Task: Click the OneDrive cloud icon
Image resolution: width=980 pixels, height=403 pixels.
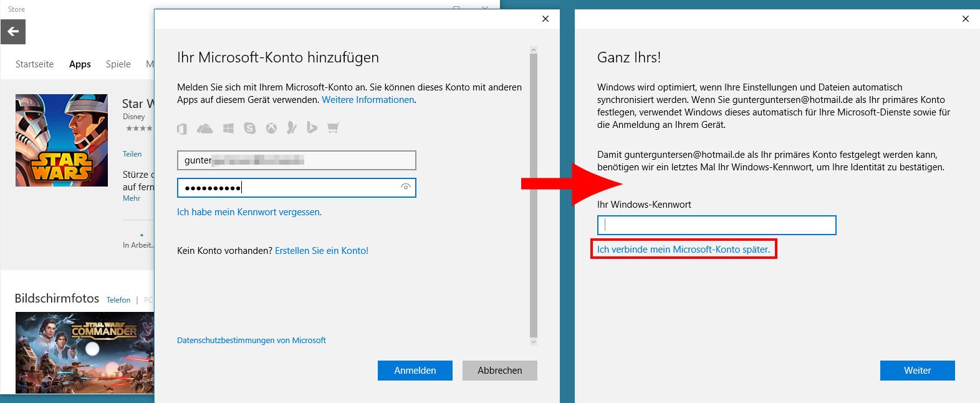Action: 204,129
